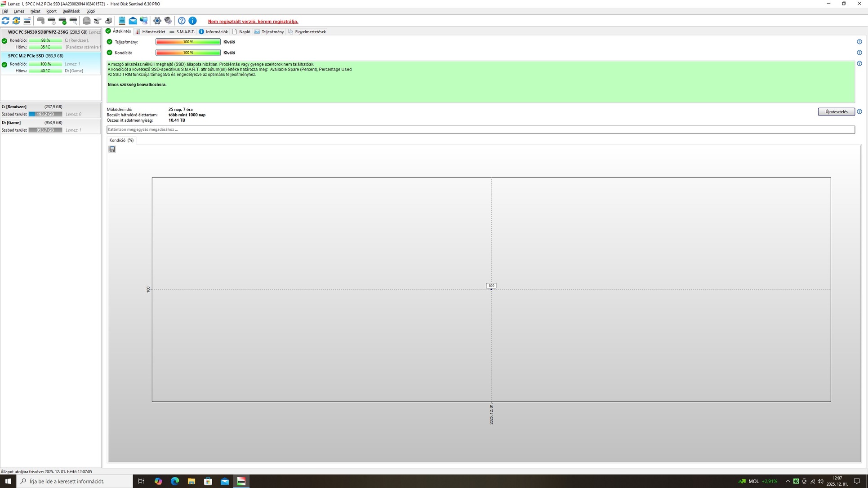The width and height of the screenshot is (868, 488).
Task: Click help icon next to Újratesztelés button
Action: pos(859,112)
